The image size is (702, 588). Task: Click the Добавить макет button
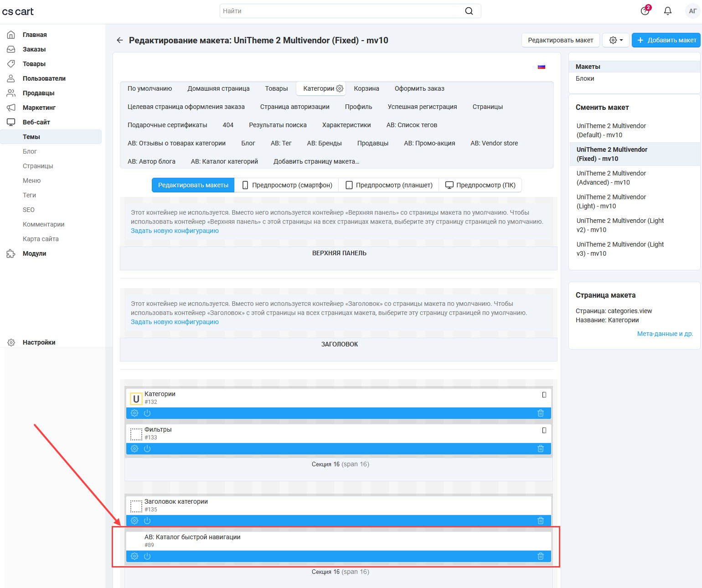point(666,40)
